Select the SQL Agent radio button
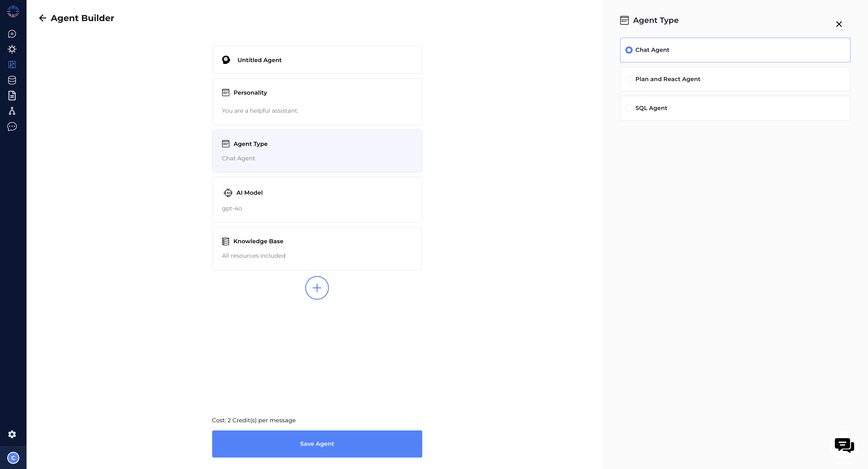 pos(628,108)
